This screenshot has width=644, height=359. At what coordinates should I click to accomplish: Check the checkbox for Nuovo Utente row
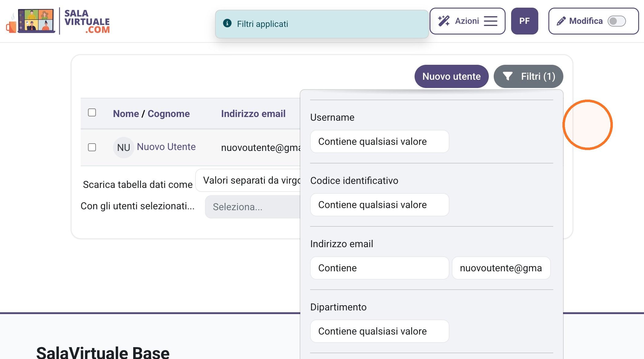tap(92, 147)
